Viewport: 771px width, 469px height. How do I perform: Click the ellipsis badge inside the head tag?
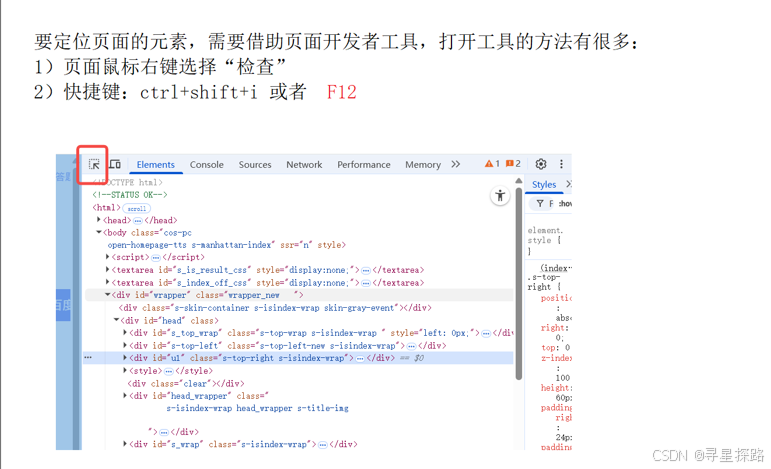pos(138,221)
